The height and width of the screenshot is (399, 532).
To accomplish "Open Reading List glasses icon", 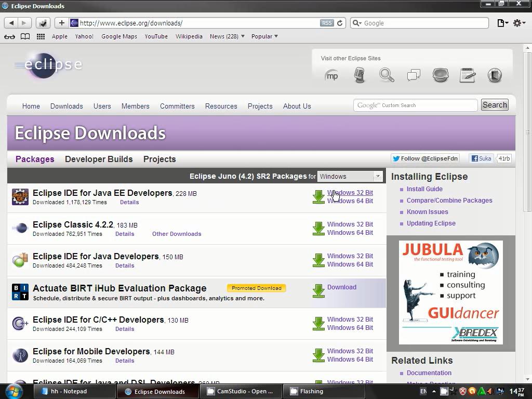I will pos(9,37).
